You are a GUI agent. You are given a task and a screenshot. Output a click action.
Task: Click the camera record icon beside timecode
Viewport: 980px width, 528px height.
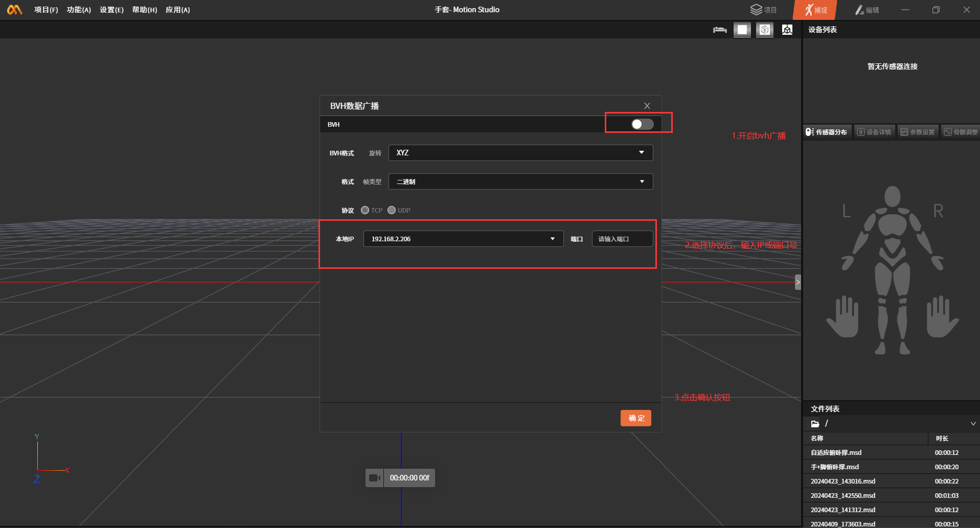[x=374, y=478]
